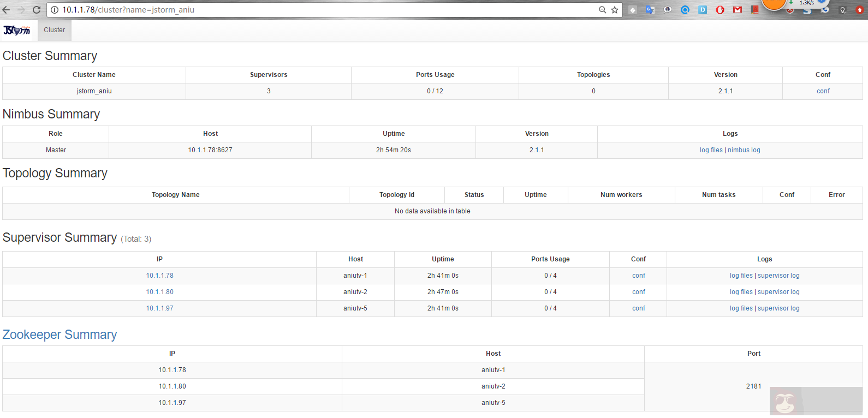Screen dimensions: 868x418
Task: Select Zookeeper host aniutv-5 cell
Action: (493, 403)
